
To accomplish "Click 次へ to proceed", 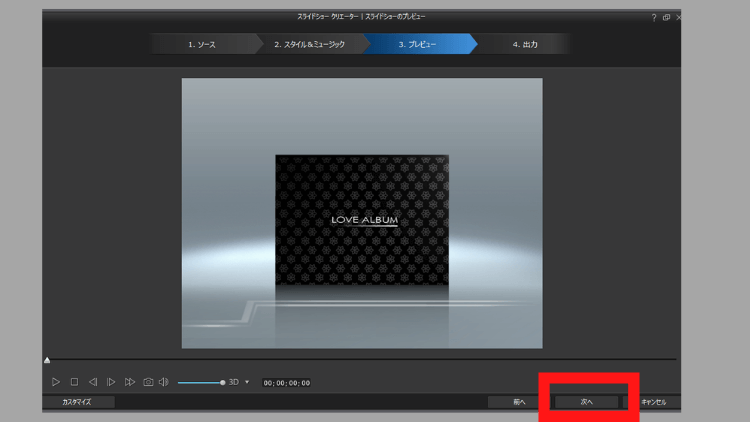I will tap(587, 402).
